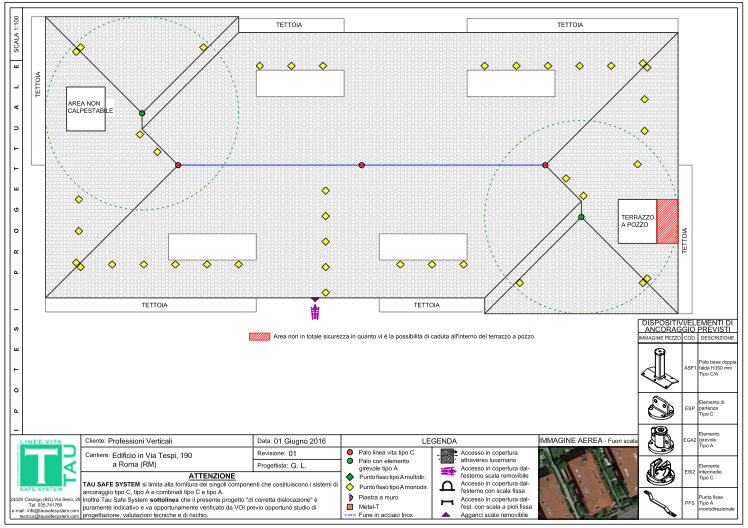
Task: Click the 'Elemento di partenza Tipo C' description
Action: [711, 408]
